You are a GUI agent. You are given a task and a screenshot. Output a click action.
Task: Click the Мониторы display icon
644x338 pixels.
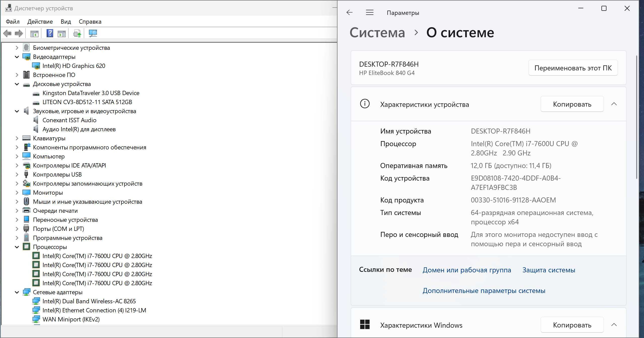26,192
